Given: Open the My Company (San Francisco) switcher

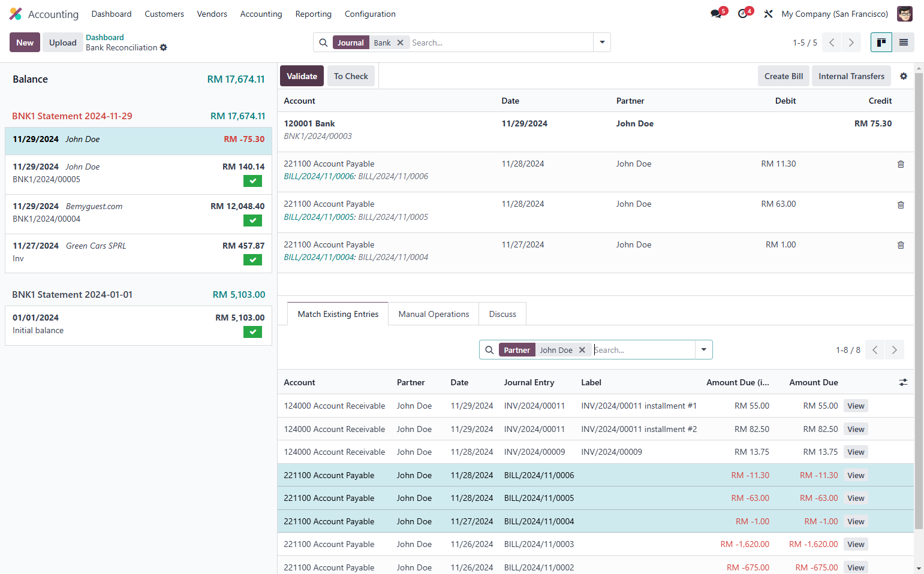Looking at the screenshot, I should click(x=835, y=14).
